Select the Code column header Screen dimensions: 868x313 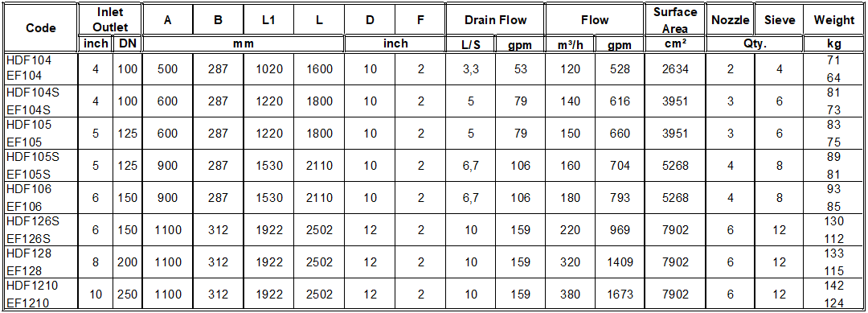click(40, 27)
